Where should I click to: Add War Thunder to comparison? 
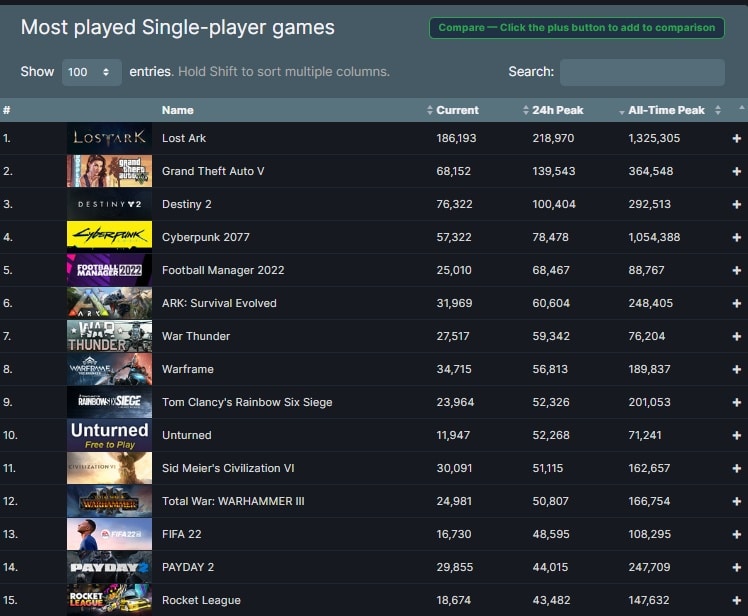[x=737, y=336]
